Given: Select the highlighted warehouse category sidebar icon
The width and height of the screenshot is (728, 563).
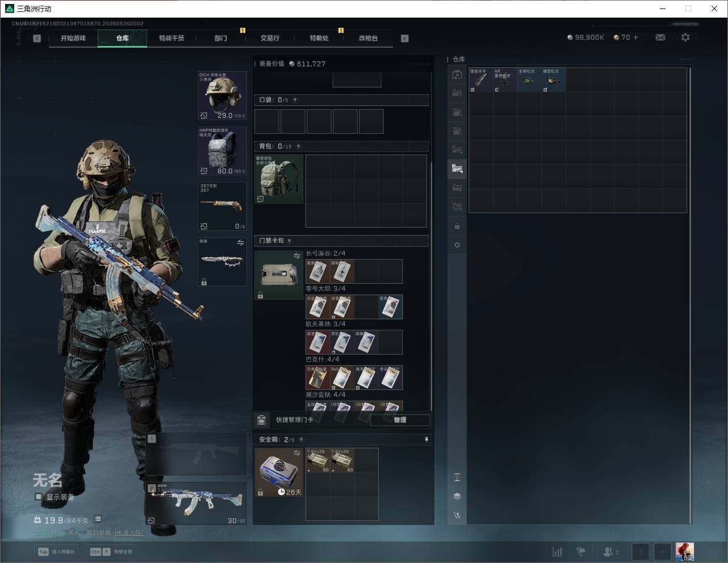Looking at the screenshot, I should [x=457, y=169].
